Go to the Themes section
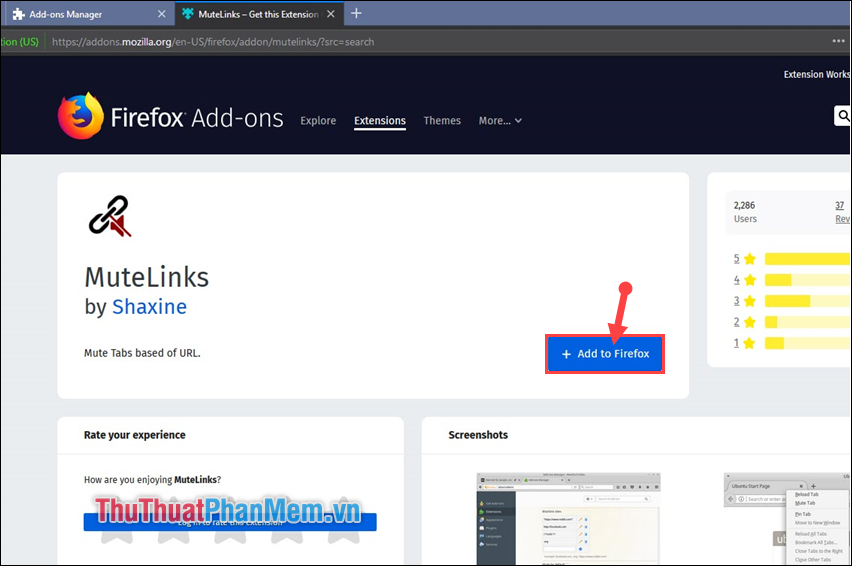 pos(442,121)
